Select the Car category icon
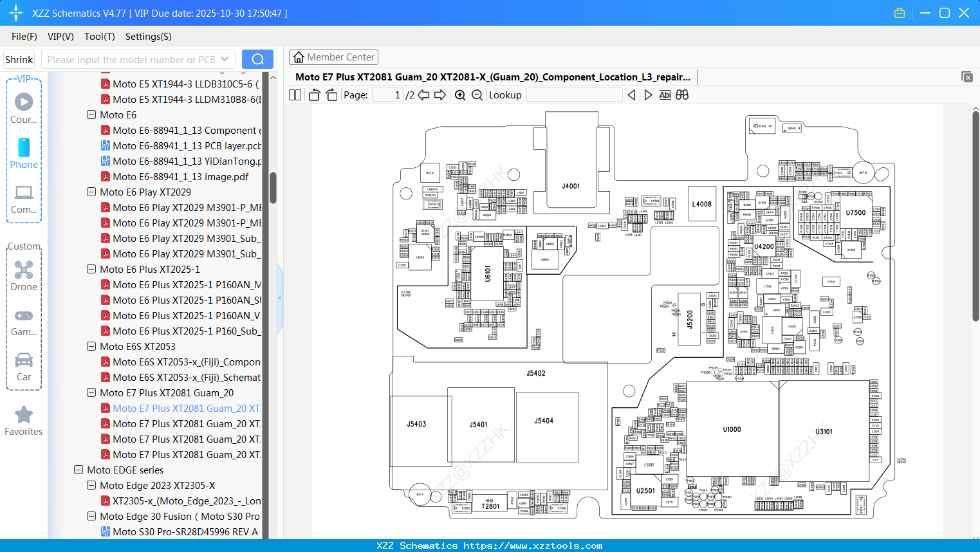Viewport: 980px width, 552px height. [24, 367]
